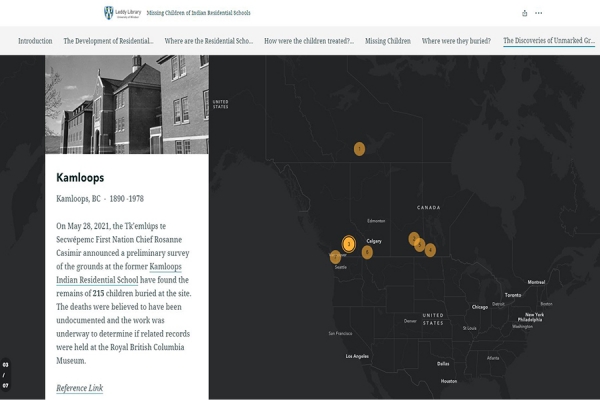This screenshot has height=400, width=600.
Task: Click the 03/07 slide counter
Action: point(5,375)
